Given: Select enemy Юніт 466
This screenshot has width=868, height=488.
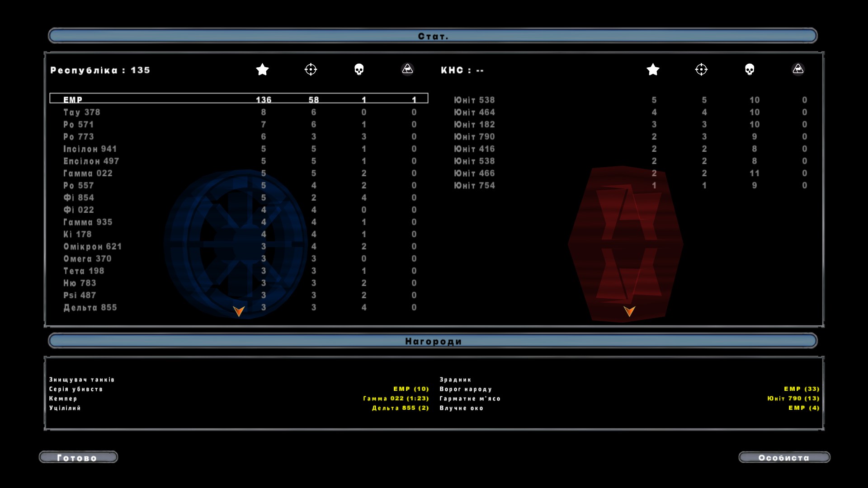Looking at the screenshot, I should 630,173.
